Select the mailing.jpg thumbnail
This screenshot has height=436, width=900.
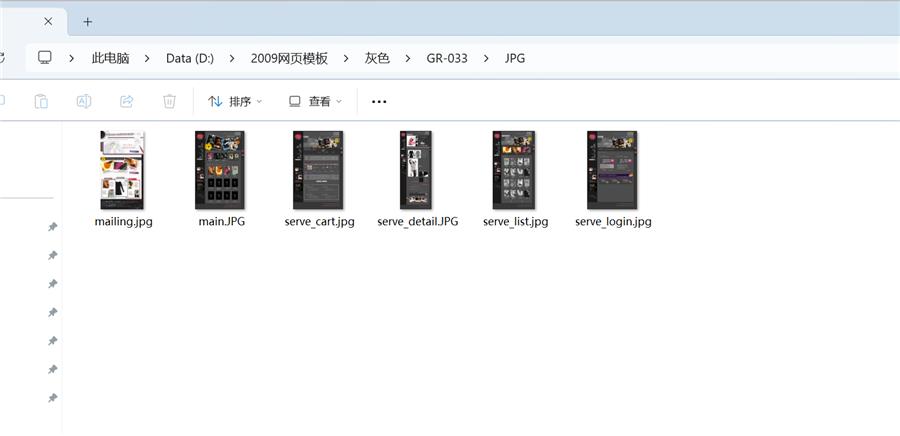click(x=123, y=170)
